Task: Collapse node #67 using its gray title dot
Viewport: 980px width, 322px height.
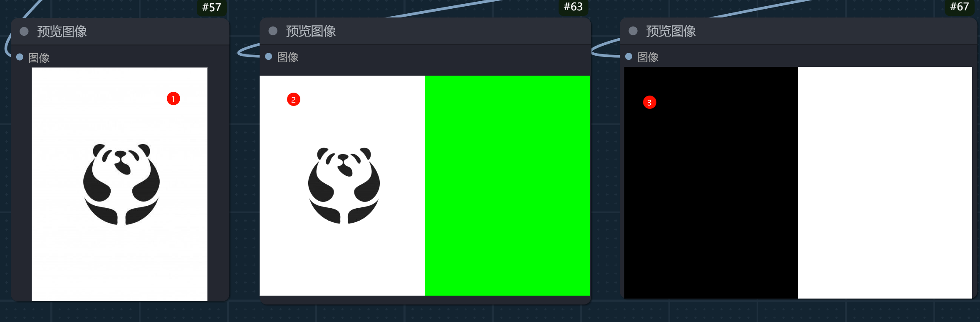Action: click(x=633, y=31)
